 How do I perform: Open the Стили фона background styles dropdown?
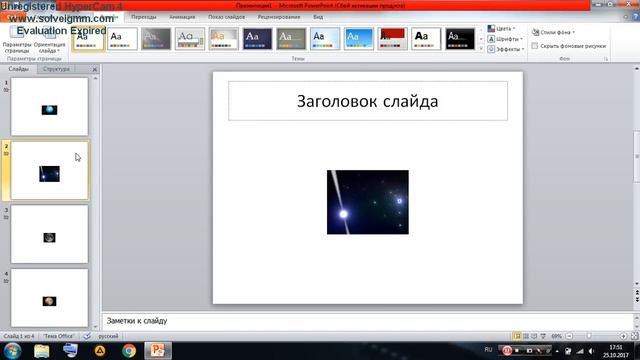pos(553,32)
